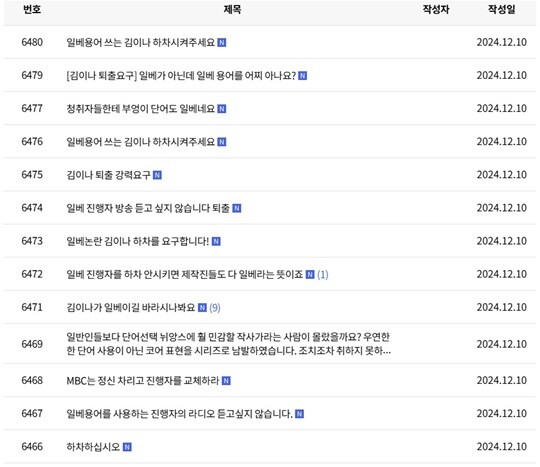Image resolution: width=540 pixels, height=467 pixels.
Task: Select the post number 6474
Action: click(32, 208)
